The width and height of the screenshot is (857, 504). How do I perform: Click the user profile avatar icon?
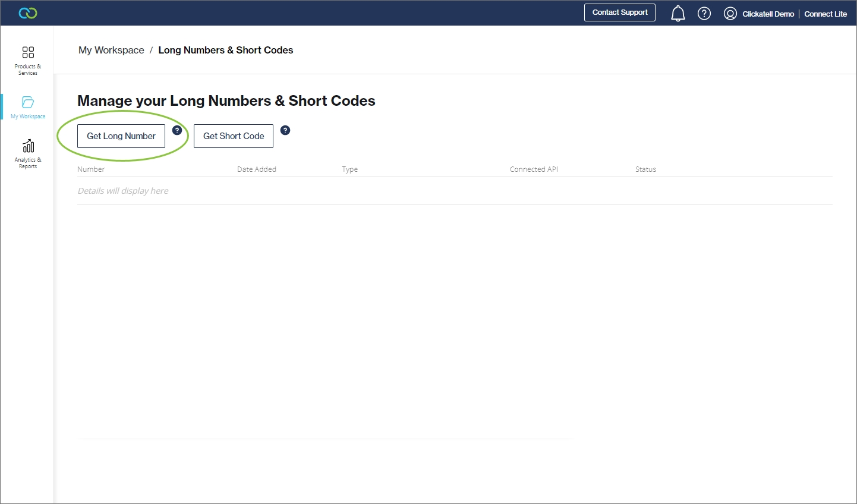point(730,14)
